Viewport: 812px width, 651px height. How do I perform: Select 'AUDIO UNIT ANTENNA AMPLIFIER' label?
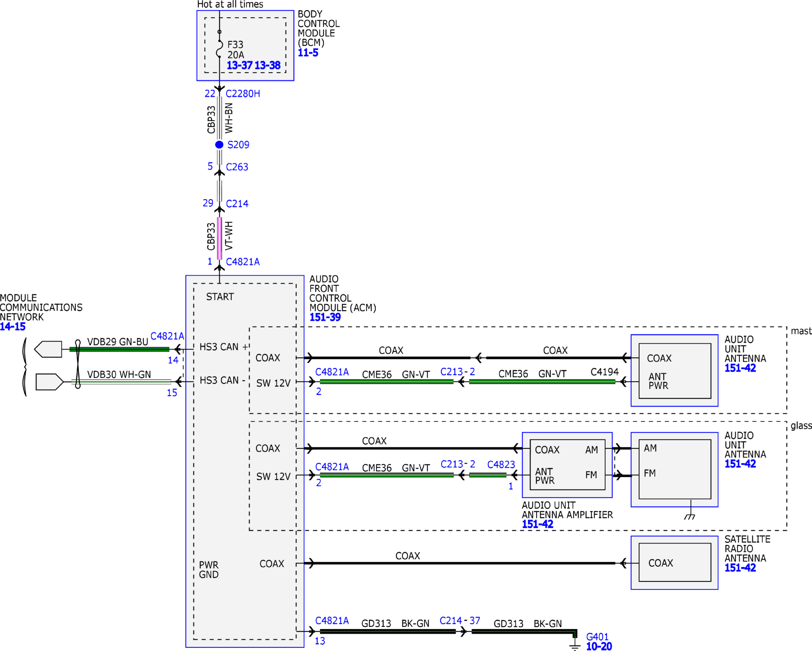click(567, 510)
